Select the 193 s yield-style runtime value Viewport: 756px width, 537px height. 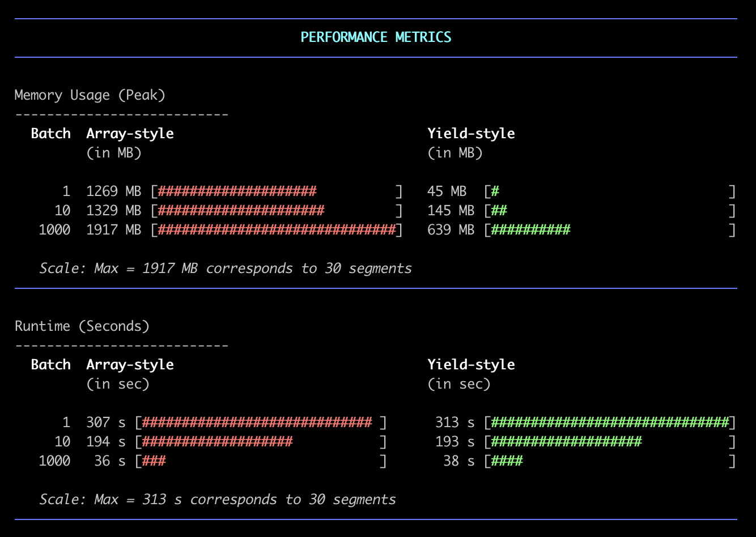(455, 442)
